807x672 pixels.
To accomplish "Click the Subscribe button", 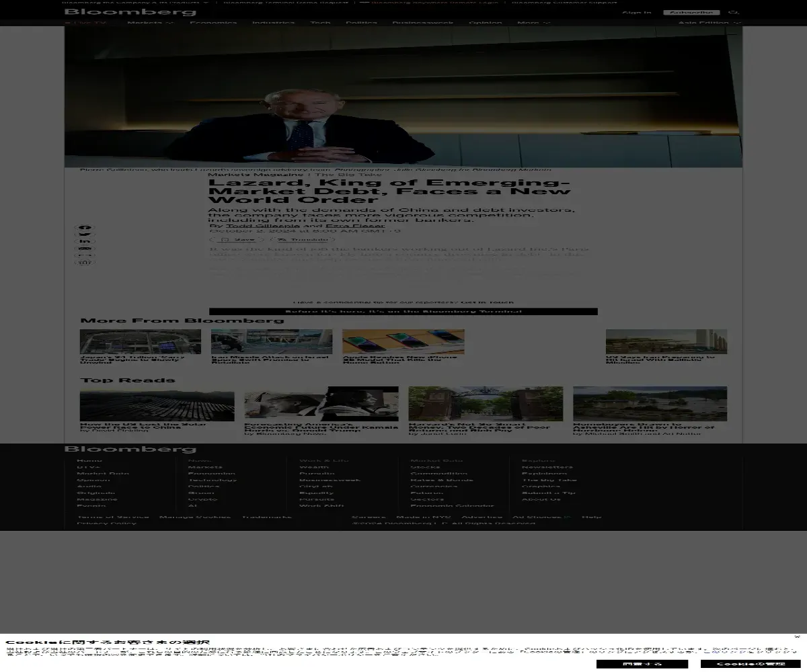I will coord(691,13).
